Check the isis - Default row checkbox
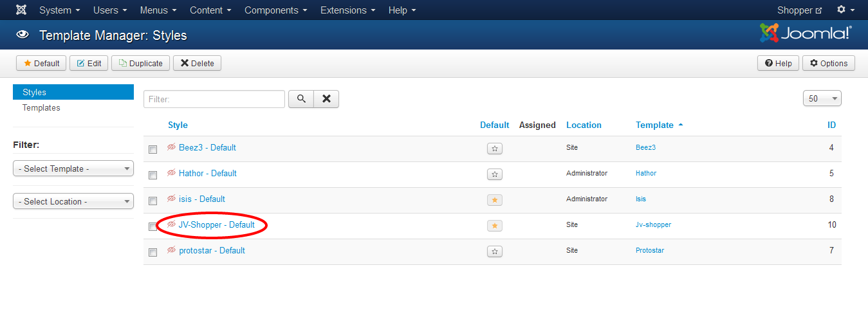The height and width of the screenshot is (319, 868). [152, 201]
